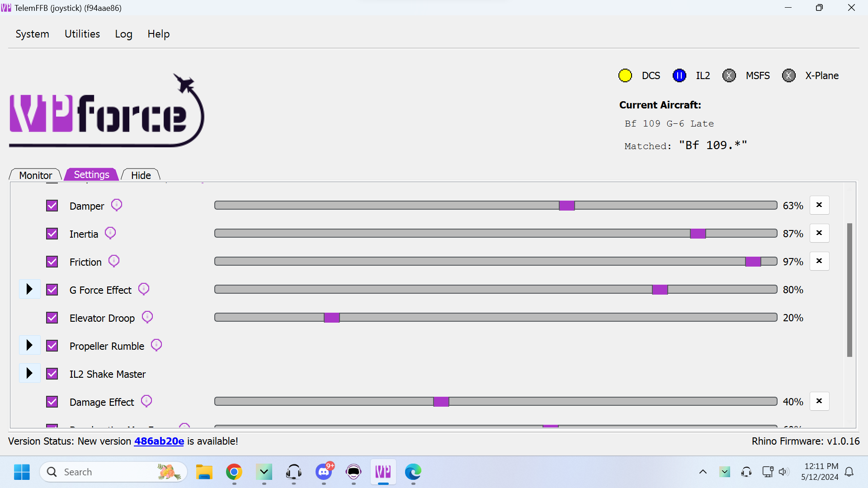This screenshot has height=488, width=868.
Task: Click the blue IL2 status indicator
Action: 679,75
